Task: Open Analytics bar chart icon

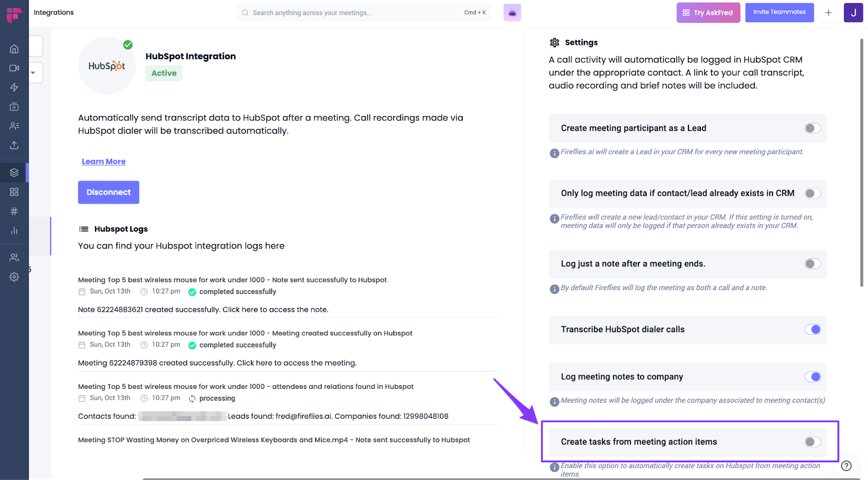Action: (14, 231)
